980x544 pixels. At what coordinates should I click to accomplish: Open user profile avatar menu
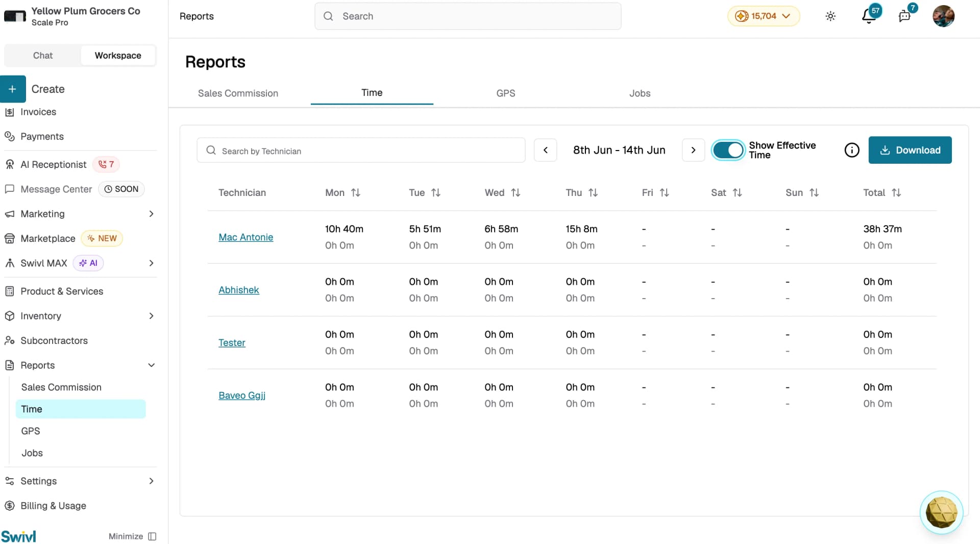pyautogui.click(x=943, y=16)
